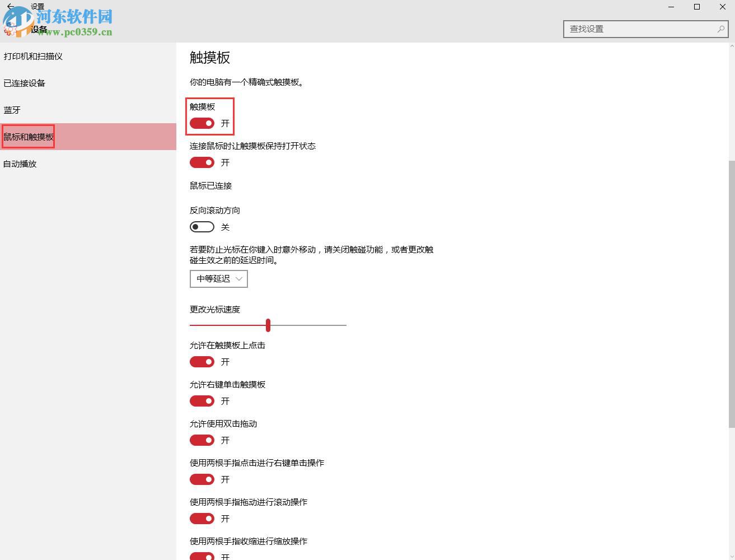Image resolution: width=735 pixels, height=560 pixels.
Task: Enable the 反向滚动方向 switch
Action: 202,227
